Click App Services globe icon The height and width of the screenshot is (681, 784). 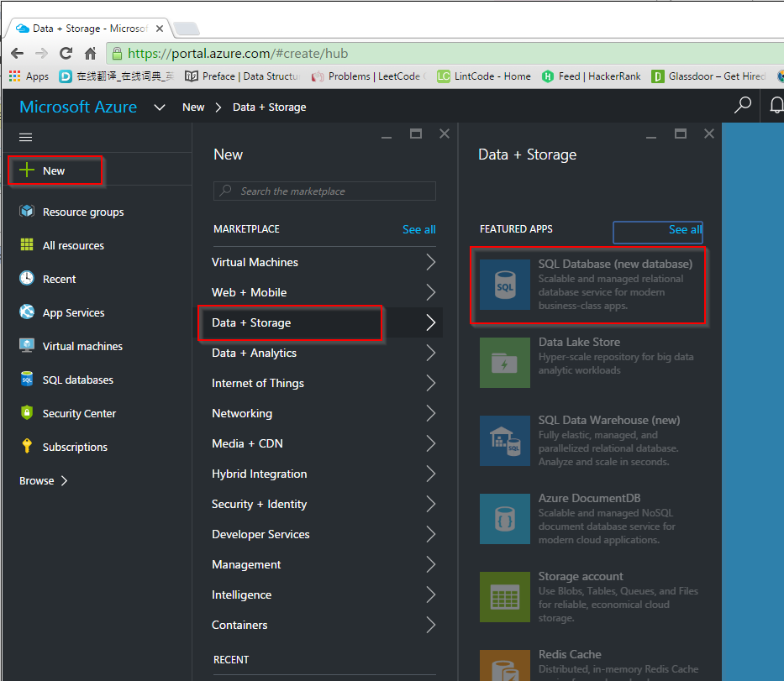tap(27, 312)
